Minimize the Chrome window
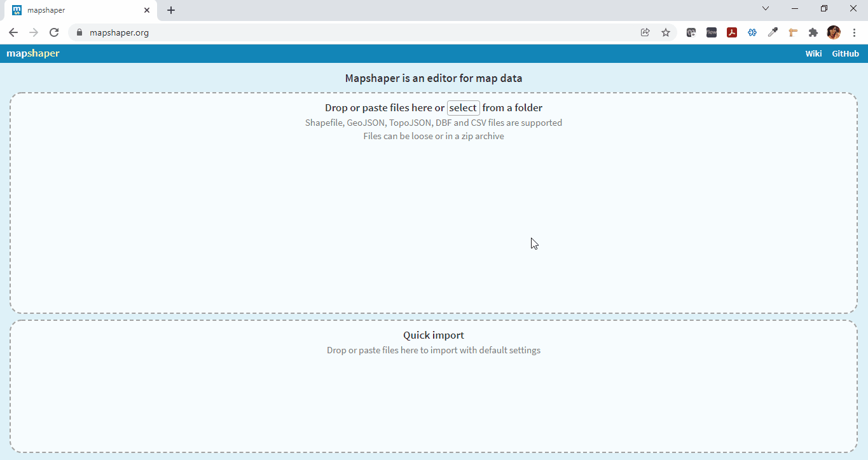 795,9
